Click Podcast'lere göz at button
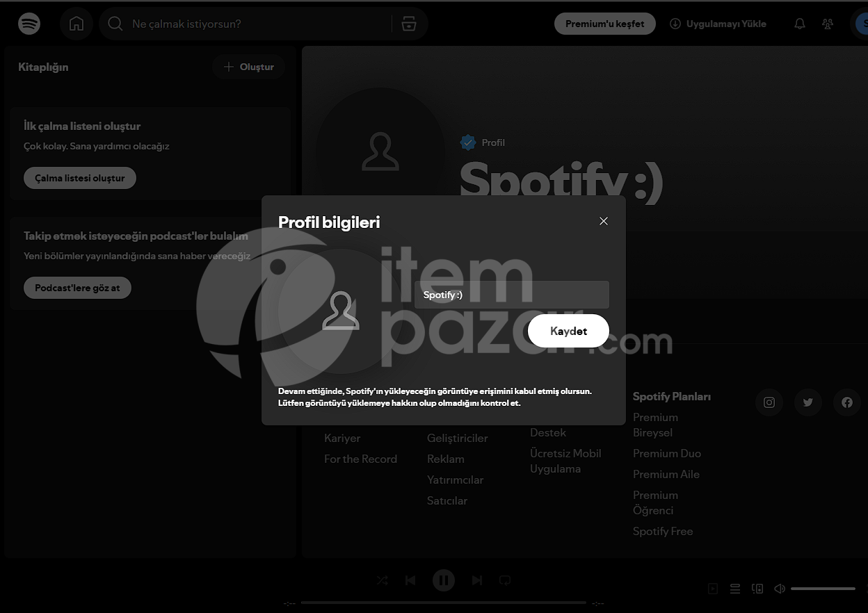The width and height of the screenshot is (868, 613). pyautogui.click(x=77, y=288)
